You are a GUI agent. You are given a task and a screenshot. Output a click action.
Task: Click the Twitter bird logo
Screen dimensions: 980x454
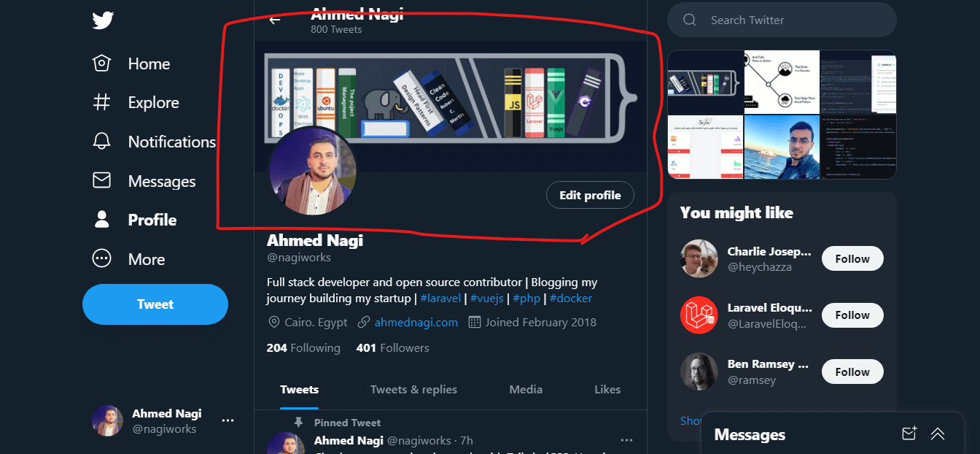point(103,20)
